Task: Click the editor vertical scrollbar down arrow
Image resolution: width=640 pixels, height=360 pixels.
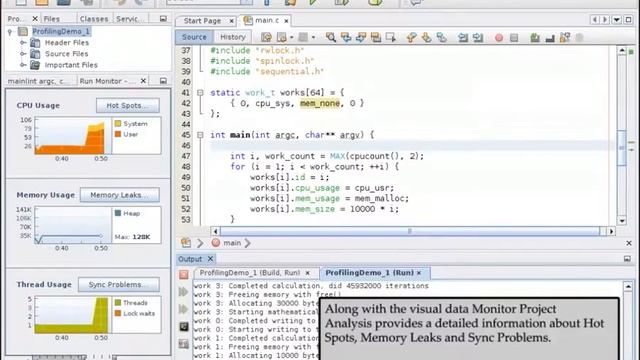Action: (x=622, y=221)
